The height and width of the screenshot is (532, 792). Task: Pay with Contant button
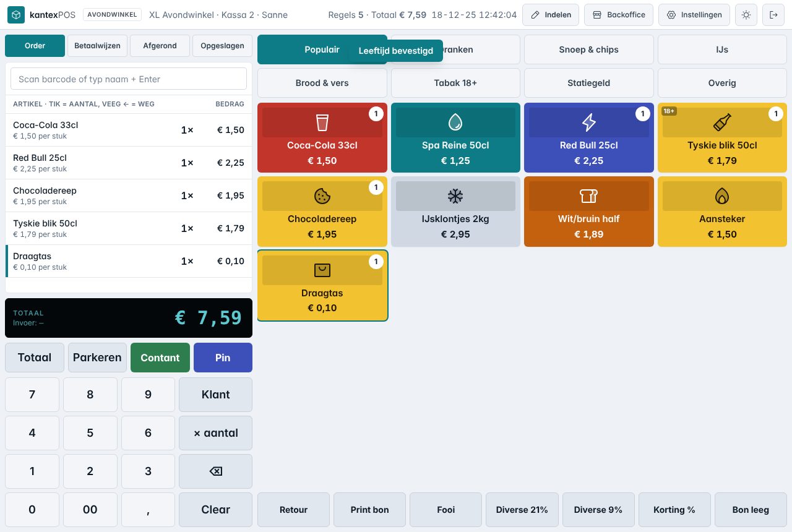tap(160, 358)
